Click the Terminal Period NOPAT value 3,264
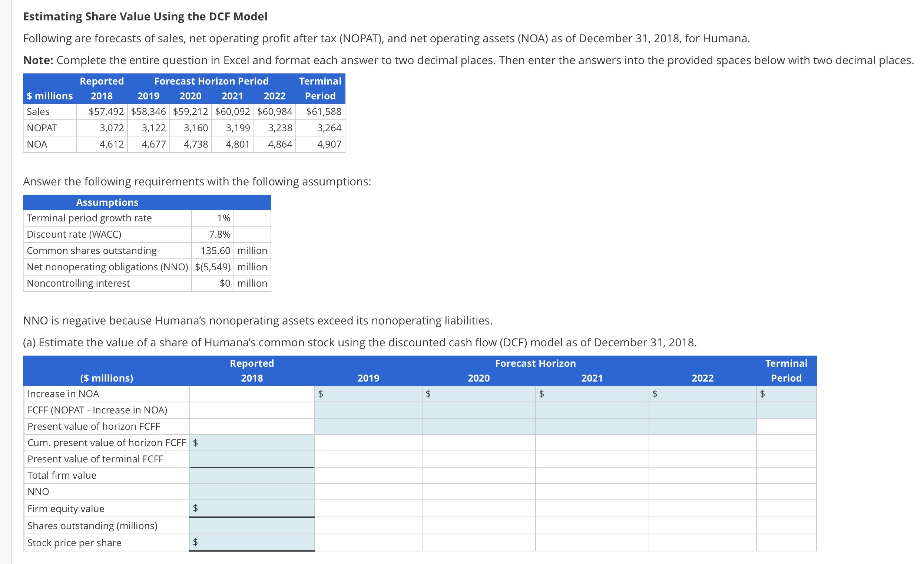The width and height of the screenshot is (924, 564). [x=329, y=128]
